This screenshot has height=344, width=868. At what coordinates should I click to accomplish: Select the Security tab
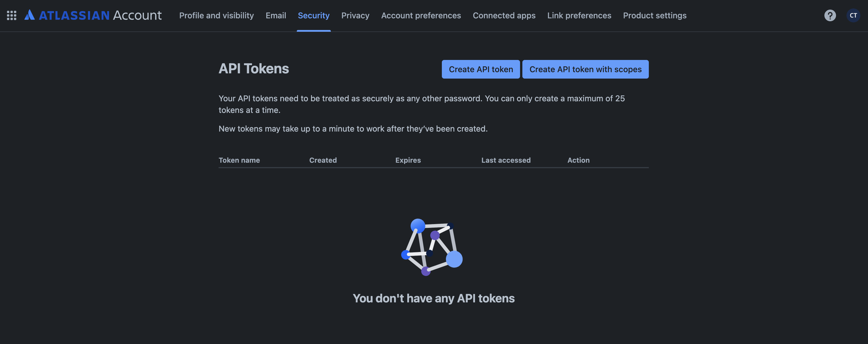click(313, 15)
